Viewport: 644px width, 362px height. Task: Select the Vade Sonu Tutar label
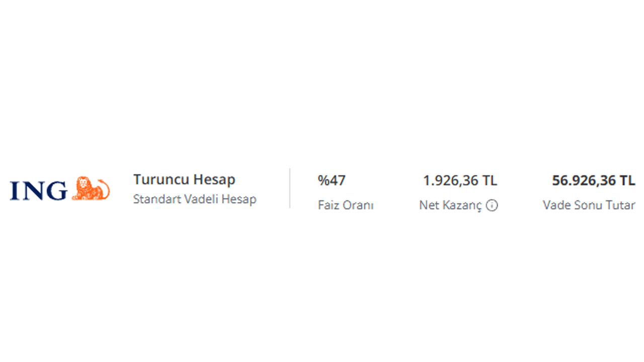click(x=589, y=205)
